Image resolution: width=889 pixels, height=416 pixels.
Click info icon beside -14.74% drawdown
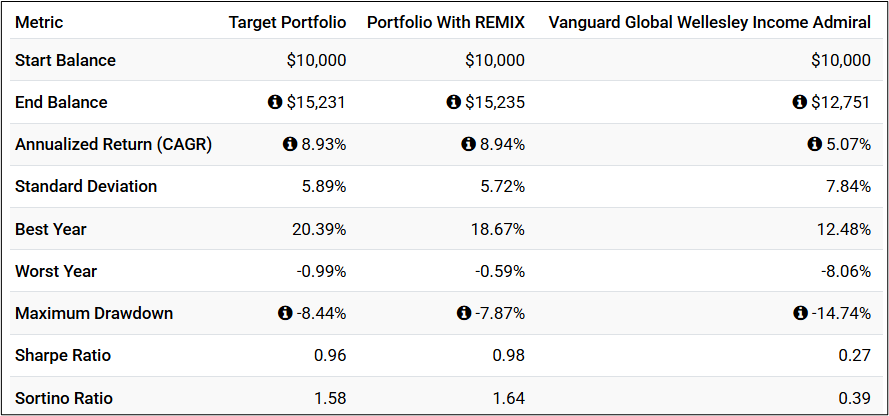click(x=800, y=313)
